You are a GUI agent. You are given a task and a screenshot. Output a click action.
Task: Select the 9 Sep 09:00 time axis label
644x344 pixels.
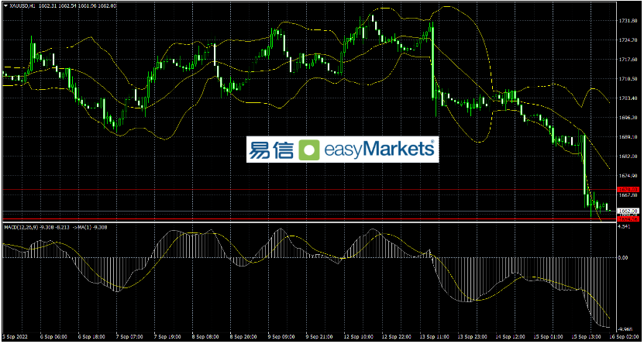[283, 336]
